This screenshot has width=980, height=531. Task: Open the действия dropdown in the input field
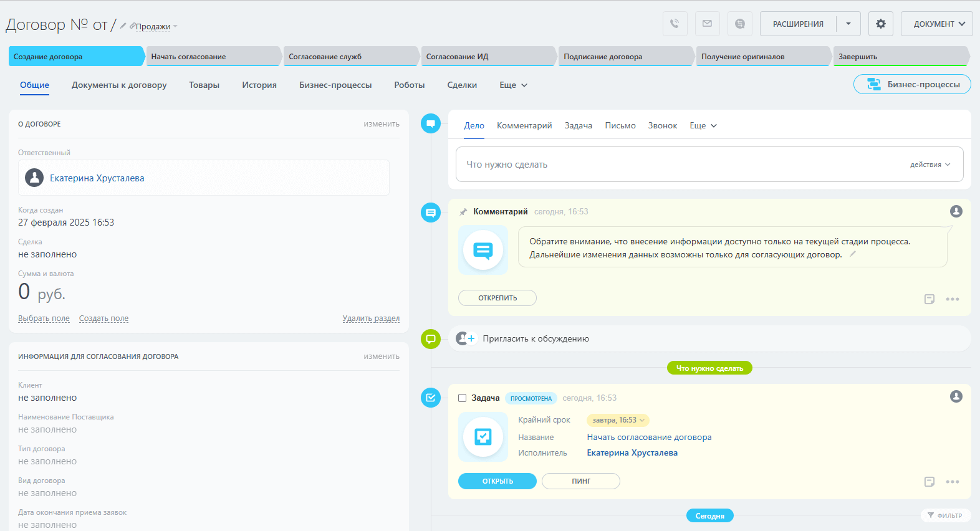[x=930, y=165]
